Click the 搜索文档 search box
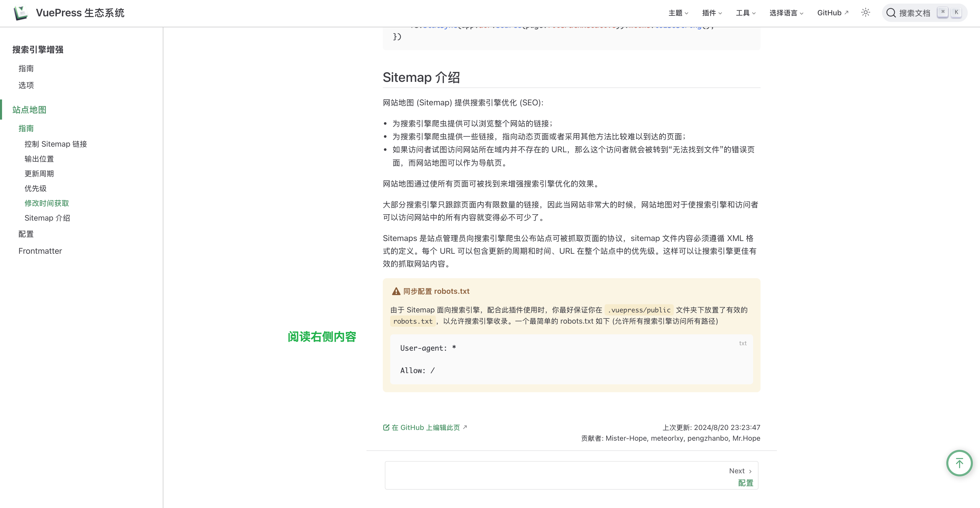This screenshot has height=508, width=980. pyautogui.click(x=914, y=13)
